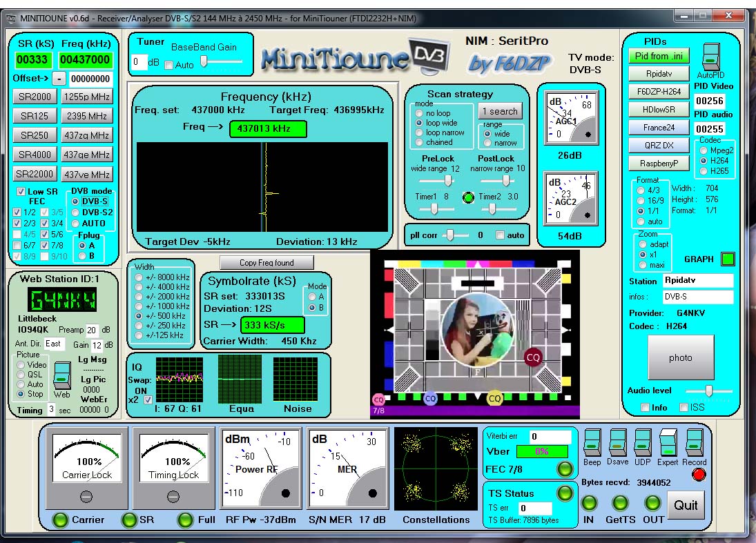The image size is (756, 543).
Task: Click the green SR status LED
Action: click(128, 520)
